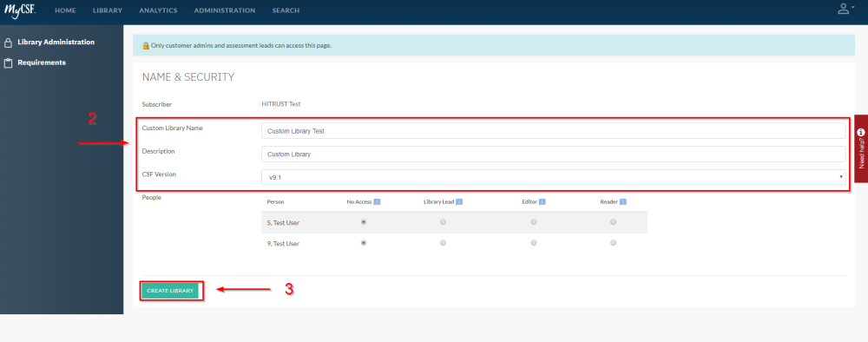Select Library Lead for 9, Test User
This screenshot has width=868, height=342.
443,242
